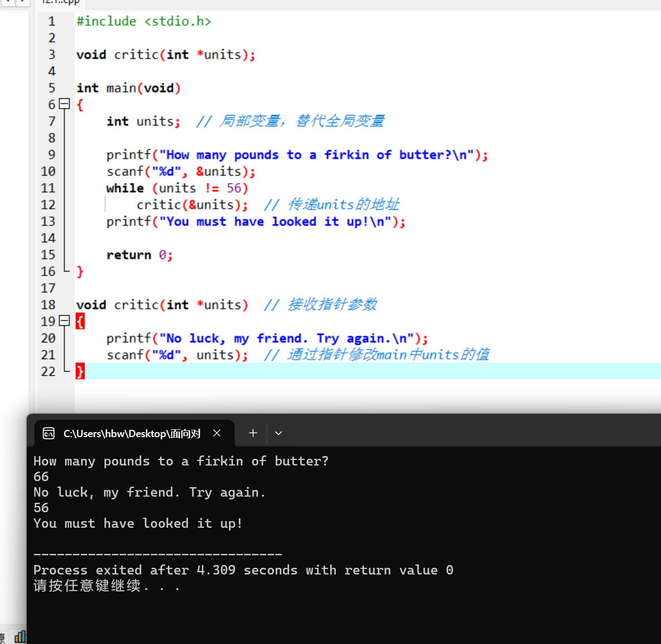Click line number 2 in the gutter
Screen dimensions: 661x644
[52, 38]
